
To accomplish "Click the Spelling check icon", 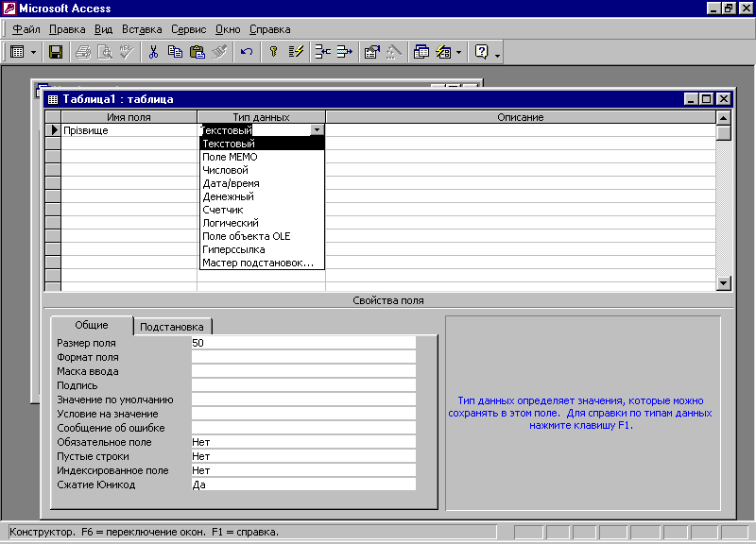I will click(x=127, y=52).
